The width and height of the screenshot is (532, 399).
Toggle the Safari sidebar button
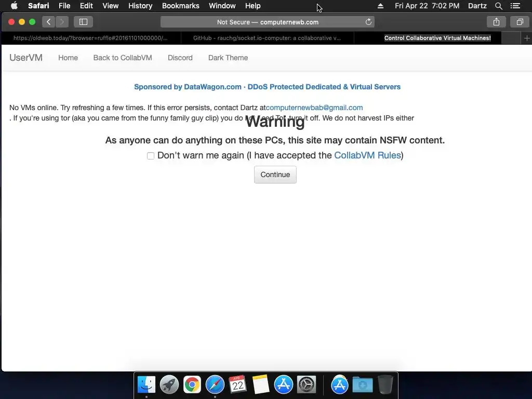(83, 22)
